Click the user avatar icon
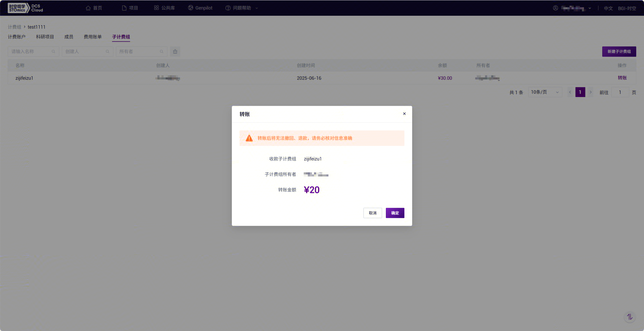Screen dimensions: 644x331 pyautogui.click(x=555, y=8)
